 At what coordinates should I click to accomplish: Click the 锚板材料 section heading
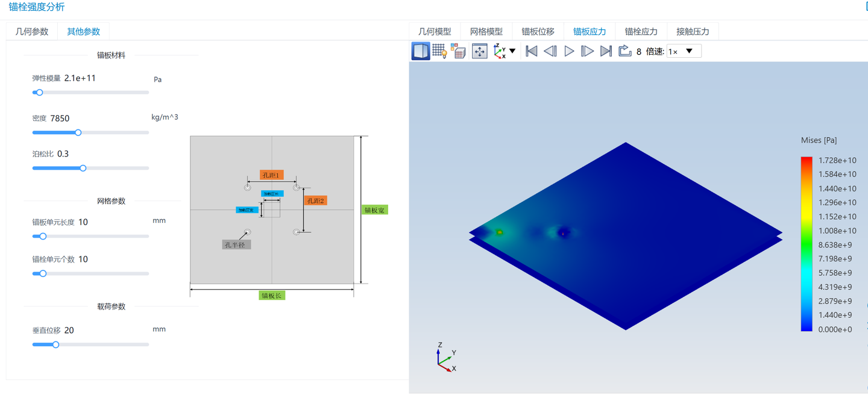(x=111, y=55)
